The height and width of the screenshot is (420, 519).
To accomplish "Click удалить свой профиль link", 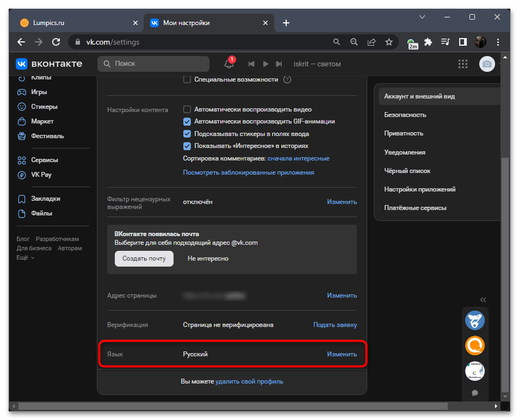I will (x=249, y=381).
